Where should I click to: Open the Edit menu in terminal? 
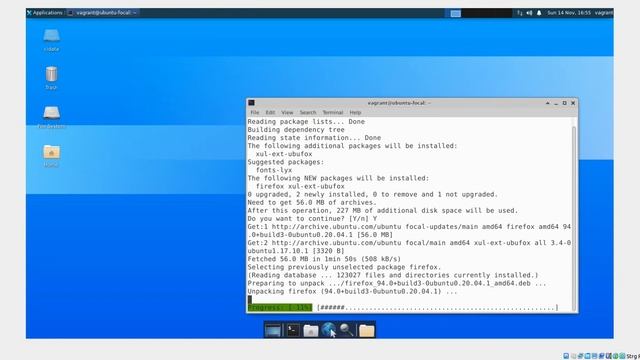pos(270,112)
